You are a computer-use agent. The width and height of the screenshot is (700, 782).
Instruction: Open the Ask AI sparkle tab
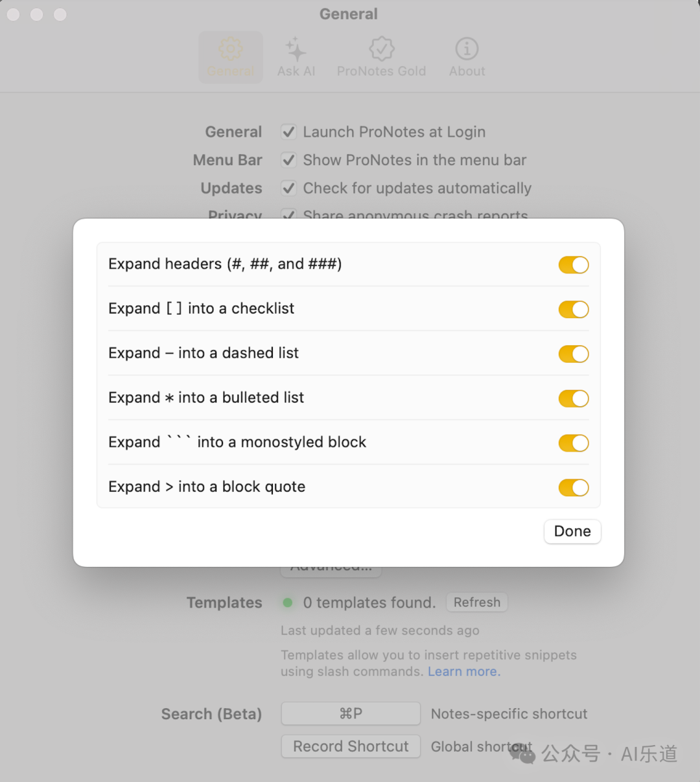coord(296,57)
